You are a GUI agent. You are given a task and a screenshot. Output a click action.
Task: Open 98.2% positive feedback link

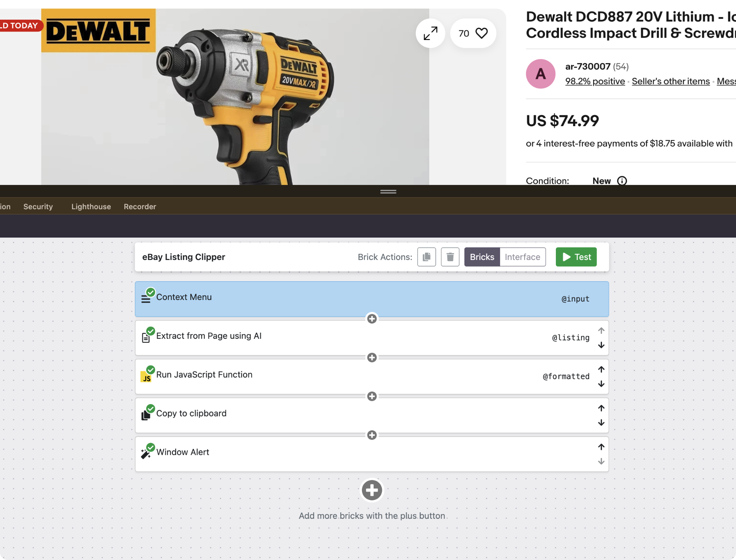tap(595, 81)
